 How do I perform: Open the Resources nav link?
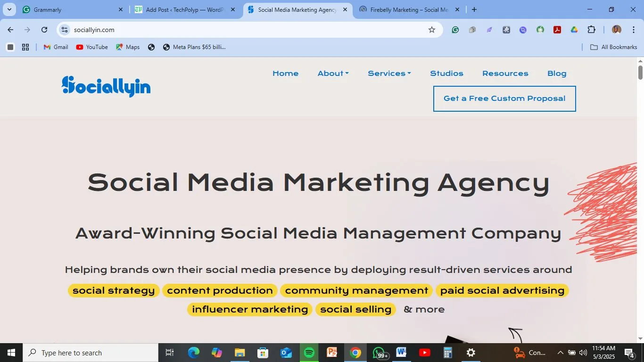[x=505, y=74]
